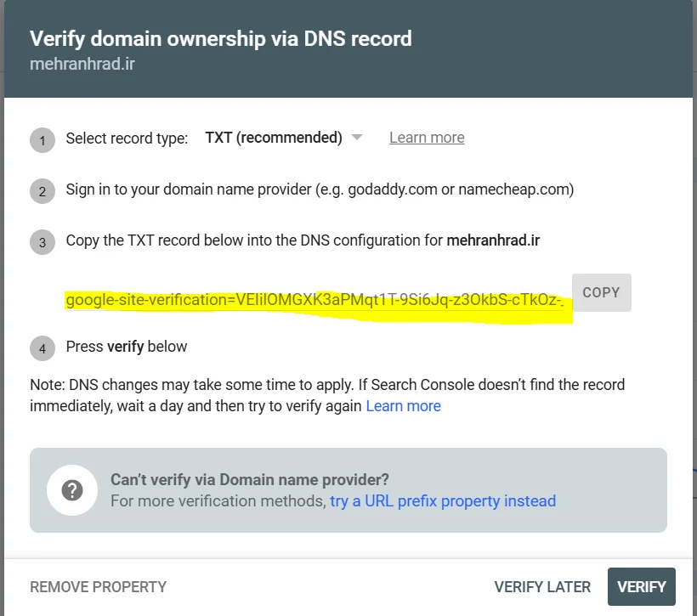Click the dialog title Verify domain ownership
Screen dimensions: 697x616
221,38
